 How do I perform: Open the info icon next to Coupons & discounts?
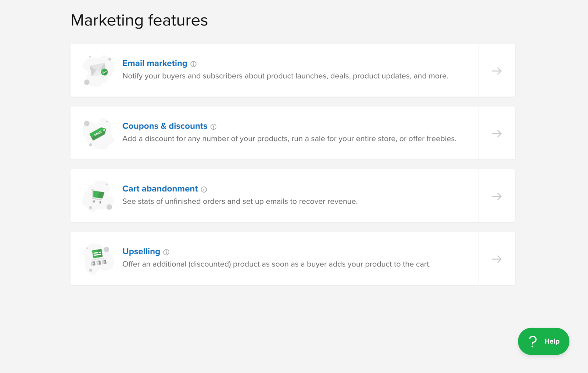pos(214,127)
